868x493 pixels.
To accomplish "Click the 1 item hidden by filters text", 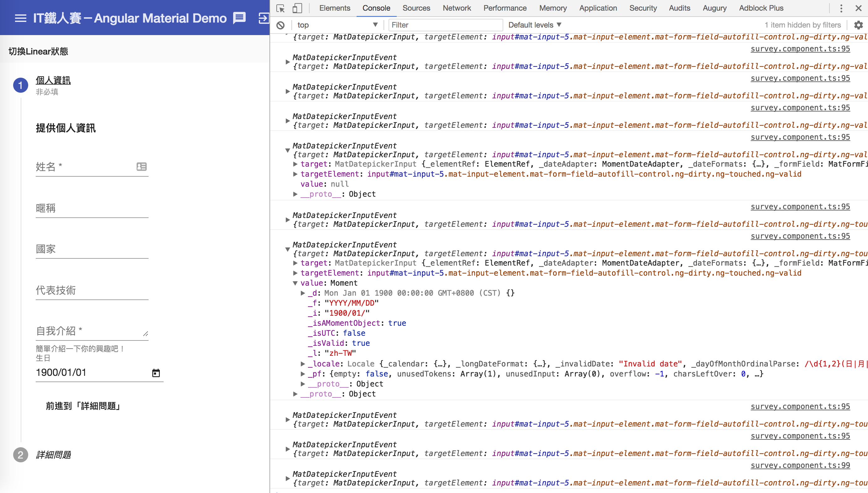I will click(x=803, y=25).
